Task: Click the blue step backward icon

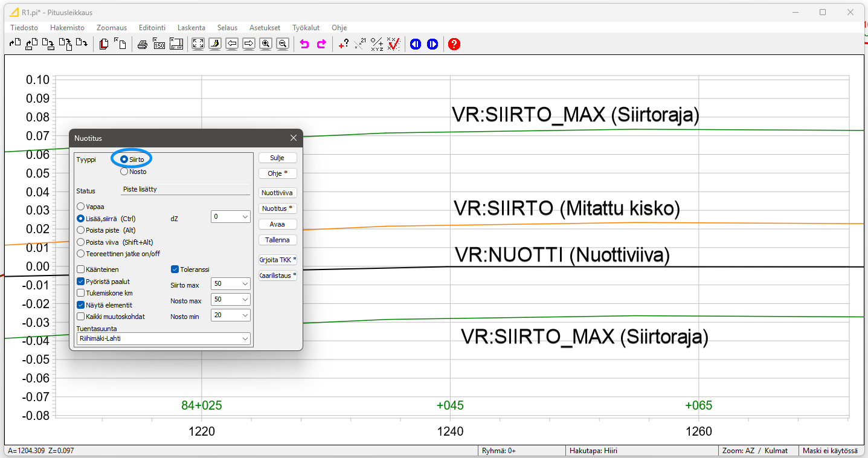Action: tap(416, 44)
